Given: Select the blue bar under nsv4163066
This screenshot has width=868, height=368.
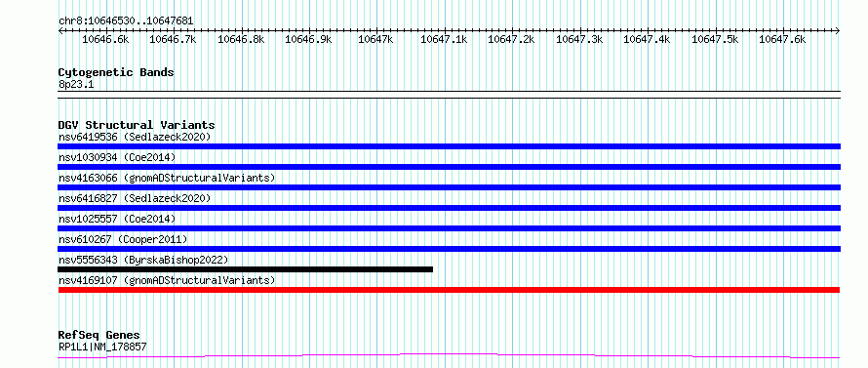Looking at the screenshot, I should pos(450,187).
